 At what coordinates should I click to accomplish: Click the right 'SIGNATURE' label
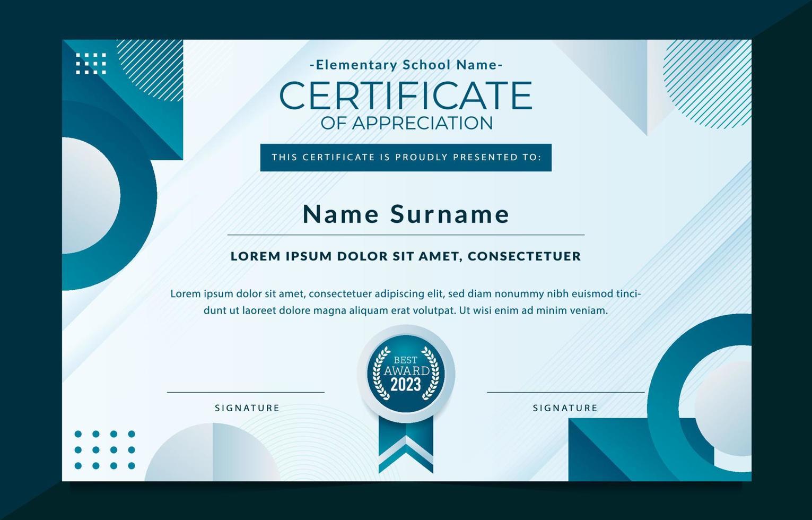coord(565,408)
